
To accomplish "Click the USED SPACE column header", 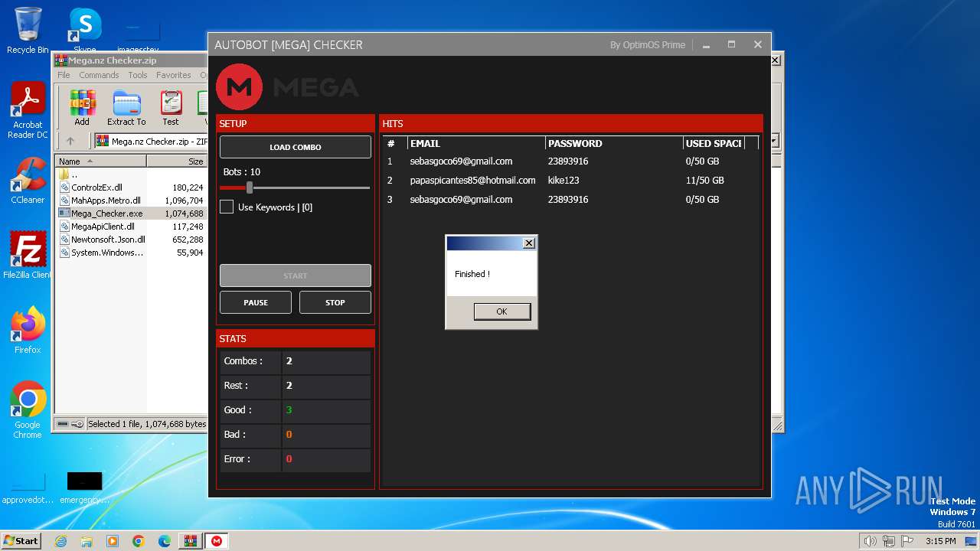I will pyautogui.click(x=714, y=143).
